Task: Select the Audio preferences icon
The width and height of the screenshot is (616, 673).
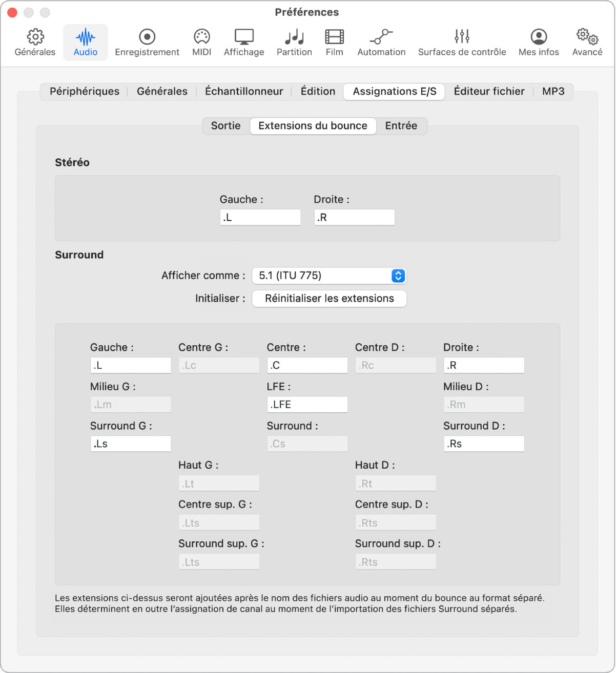Action: [x=85, y=41]
